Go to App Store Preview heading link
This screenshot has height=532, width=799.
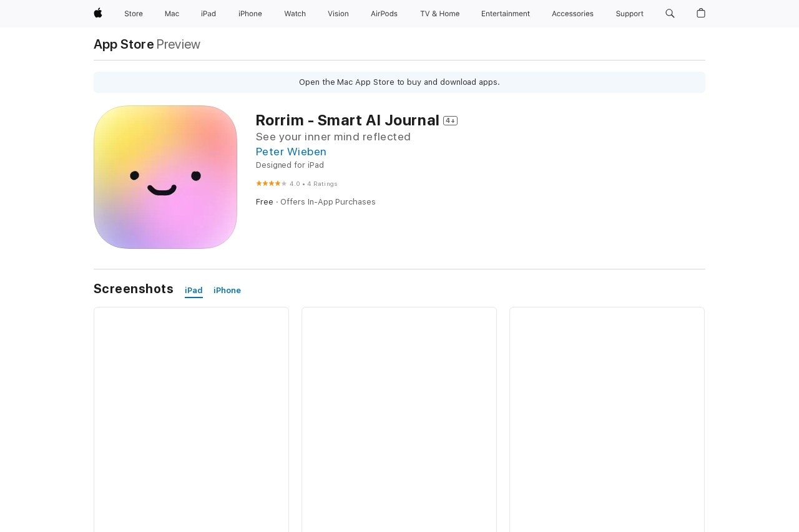tap(147, 44)
